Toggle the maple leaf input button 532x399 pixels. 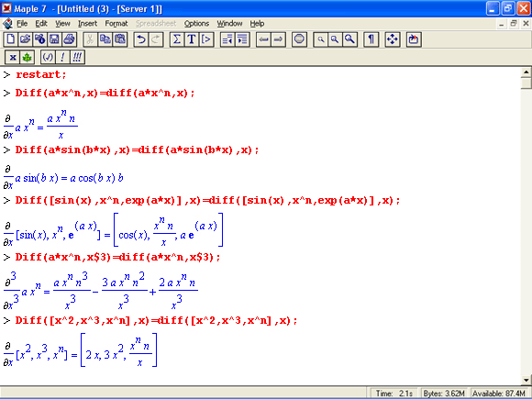27,57
